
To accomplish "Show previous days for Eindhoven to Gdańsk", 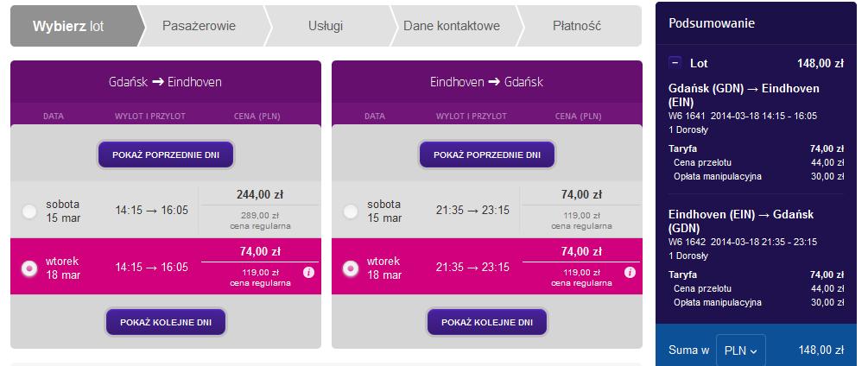I will click(x=487, y=155).
